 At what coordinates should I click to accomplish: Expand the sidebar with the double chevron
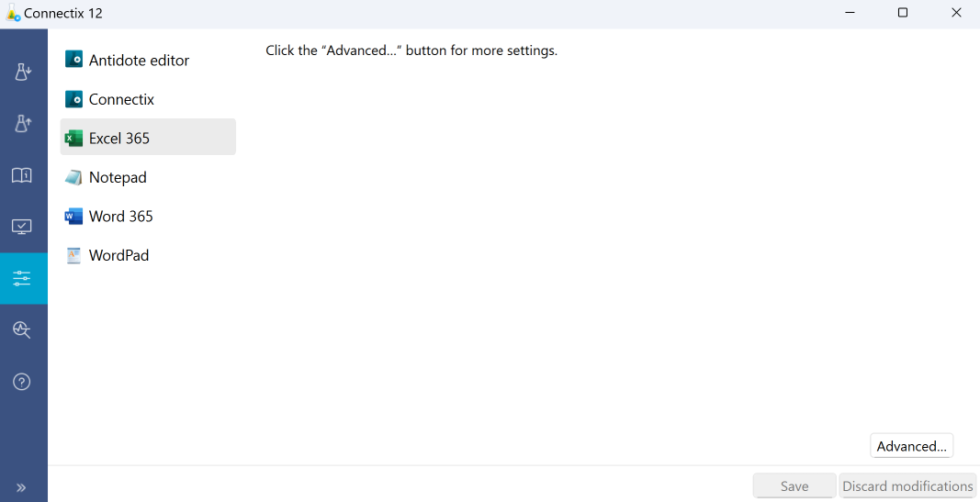point(22,487)
